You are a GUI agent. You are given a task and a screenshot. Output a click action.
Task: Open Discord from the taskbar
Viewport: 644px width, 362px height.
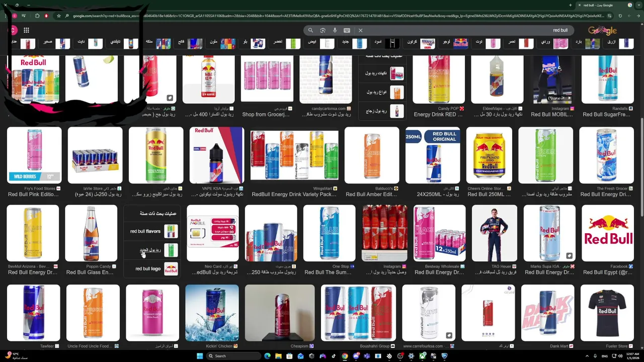coord(356,356)
